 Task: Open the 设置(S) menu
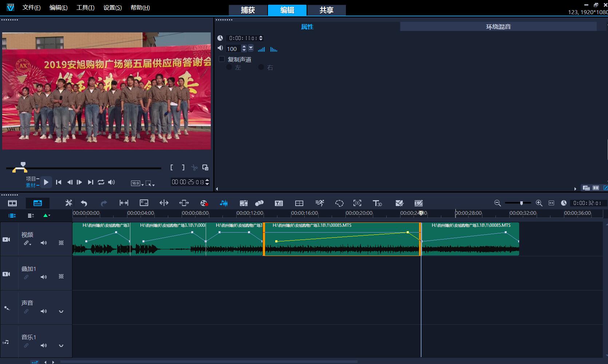pos(112,7)
